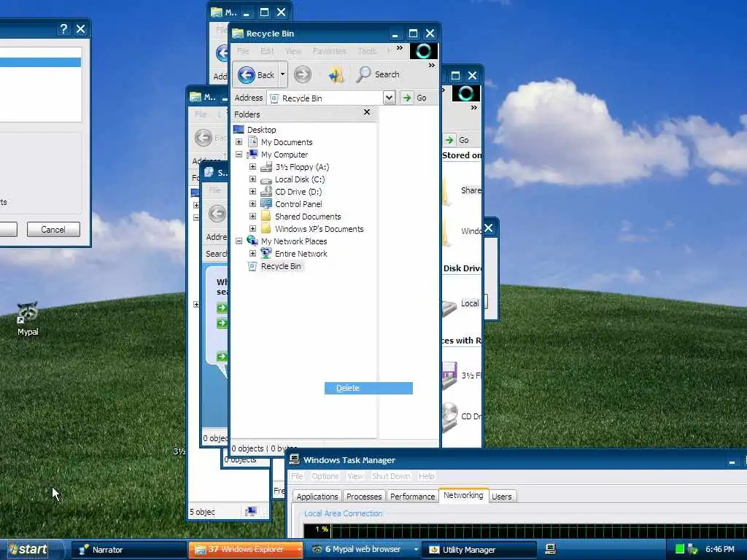Open Search in Recycle Bin toolbar

click(x=379, y=74)
